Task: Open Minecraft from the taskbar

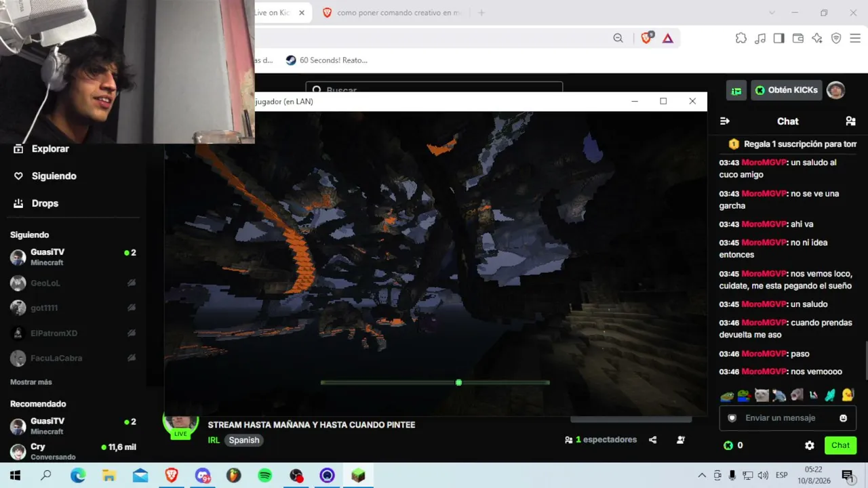Action: pos(358,475)
